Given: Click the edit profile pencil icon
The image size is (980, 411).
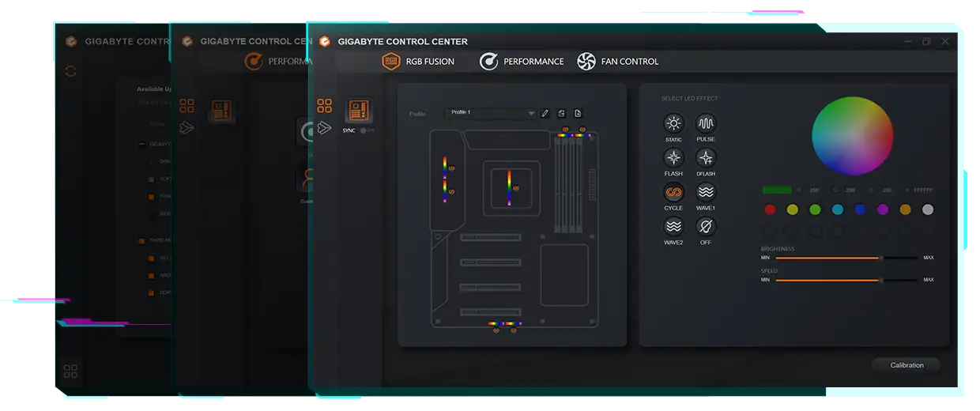Looking at the screenshot, I should point(545,113).
